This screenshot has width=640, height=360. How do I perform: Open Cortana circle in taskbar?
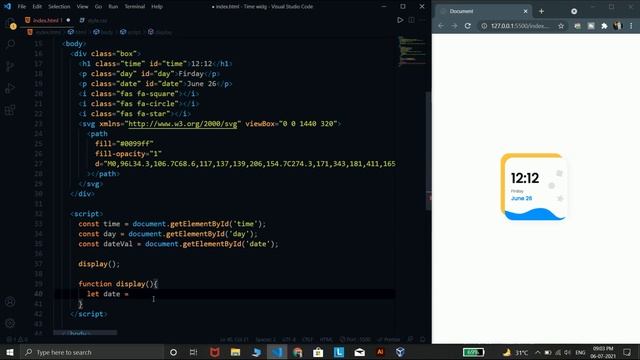(173, 352)
